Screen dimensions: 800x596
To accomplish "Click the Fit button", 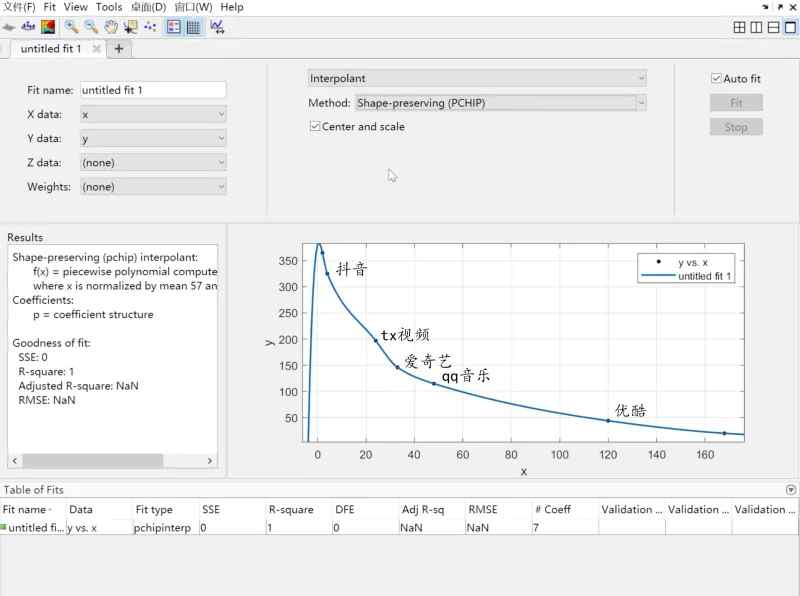I will (736, 103).
